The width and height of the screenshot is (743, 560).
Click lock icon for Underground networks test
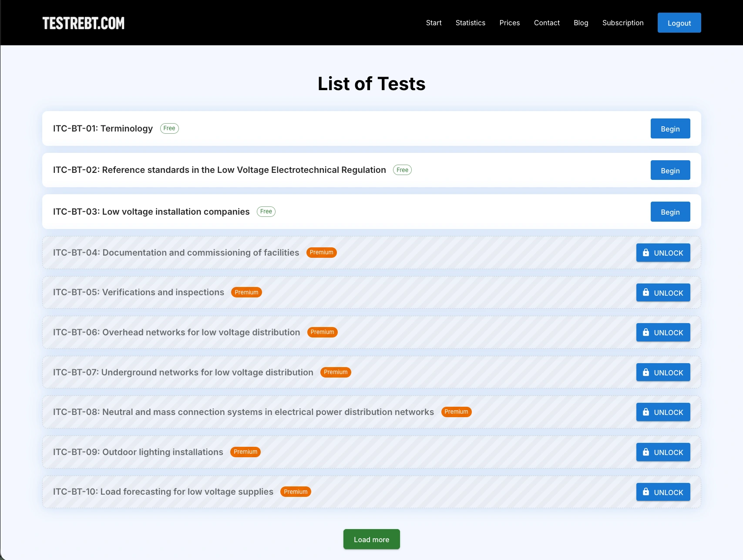point(646,372)
